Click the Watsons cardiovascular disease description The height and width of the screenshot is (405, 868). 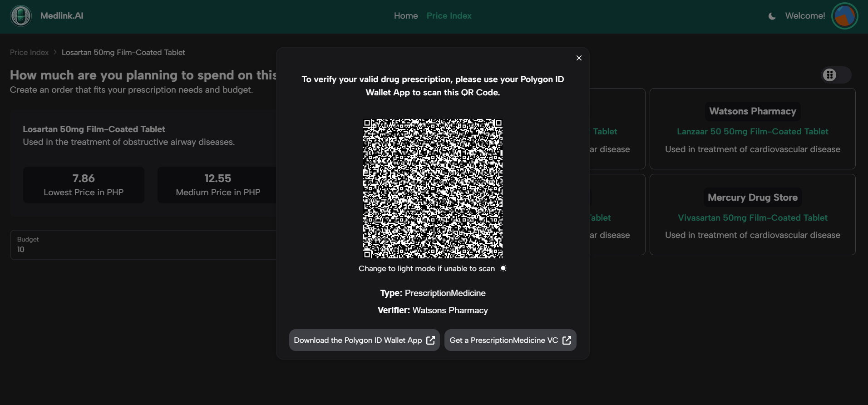753,149
